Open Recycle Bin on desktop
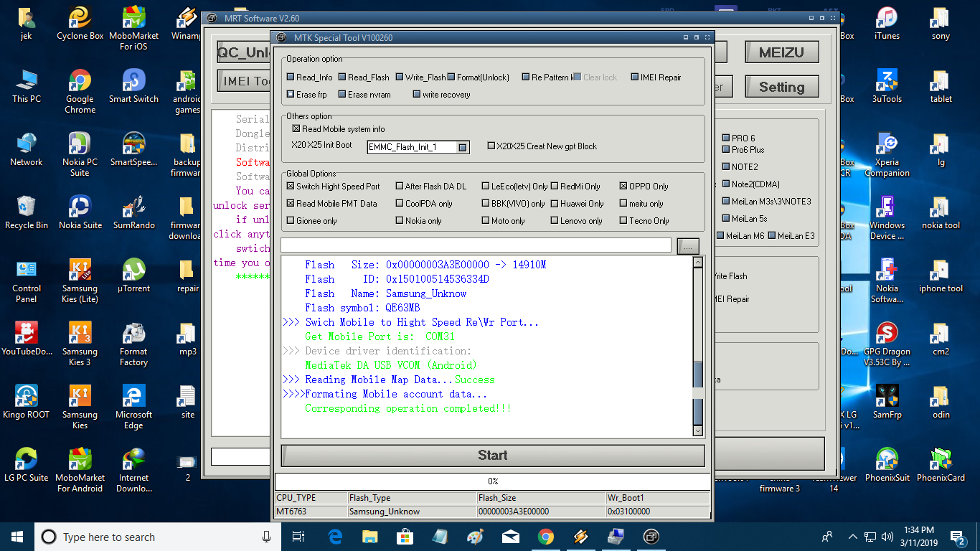Screen dimensions: 980x551 coord(27,212)
